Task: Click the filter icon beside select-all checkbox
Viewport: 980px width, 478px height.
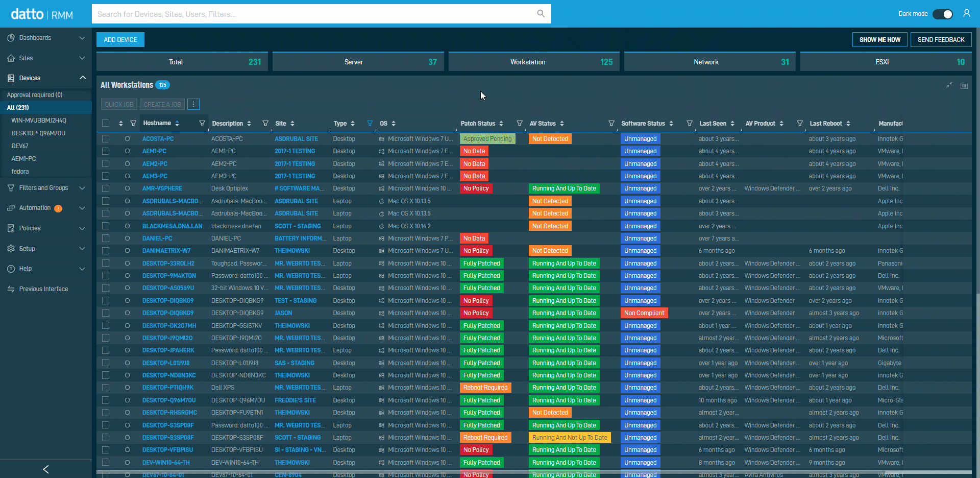Action: [133, 124]
